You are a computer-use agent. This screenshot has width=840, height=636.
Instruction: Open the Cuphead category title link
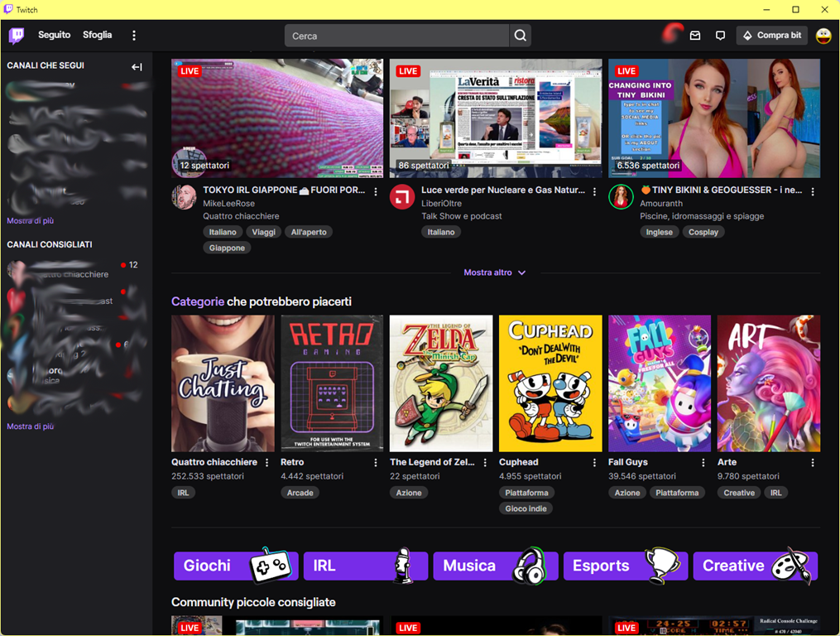pyautogui.click(x=519, y=462)
